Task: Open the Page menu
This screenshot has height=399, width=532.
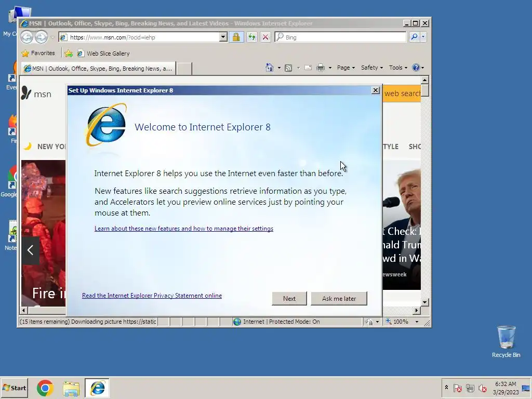Action: point(345,68)
